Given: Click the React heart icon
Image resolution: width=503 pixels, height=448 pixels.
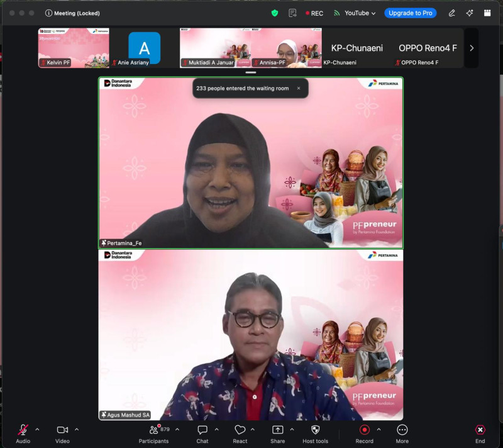Looking at the screenshot, I should coord(240,430).
